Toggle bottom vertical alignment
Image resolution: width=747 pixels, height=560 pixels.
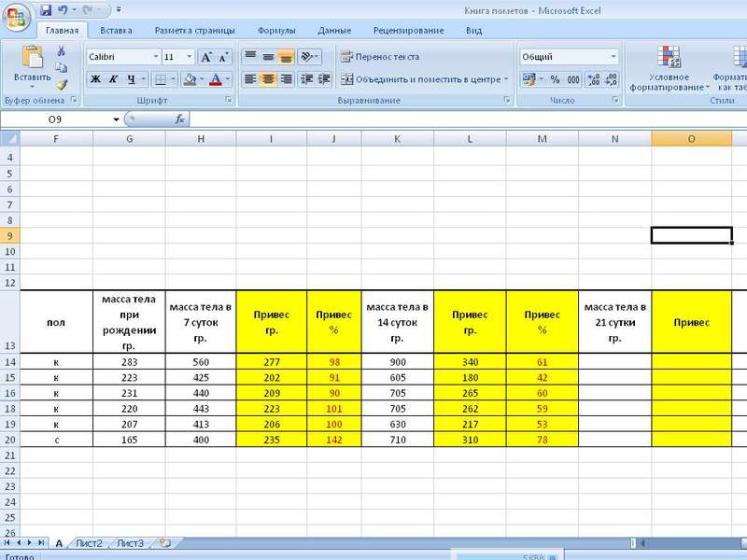click(286, 57)
